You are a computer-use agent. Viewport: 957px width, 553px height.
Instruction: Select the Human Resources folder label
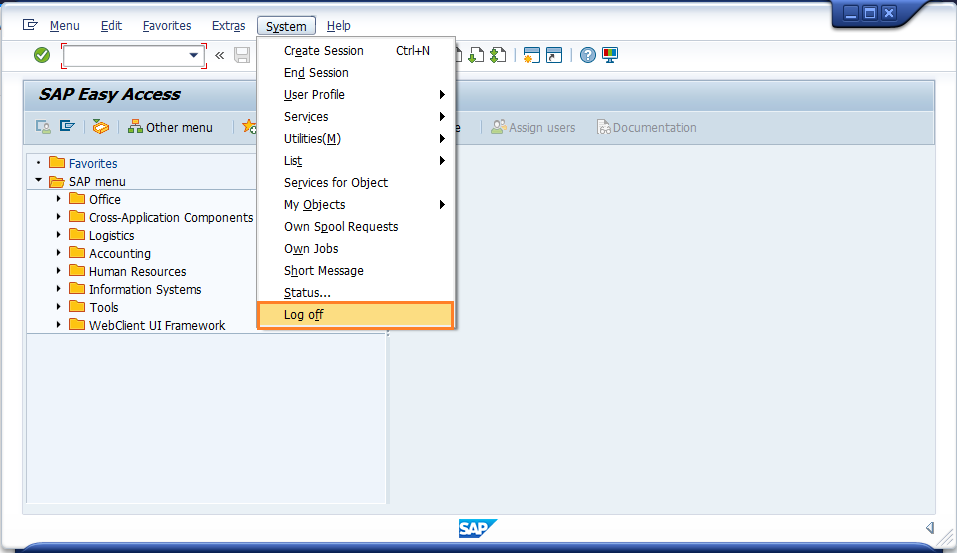coord(137,272)
